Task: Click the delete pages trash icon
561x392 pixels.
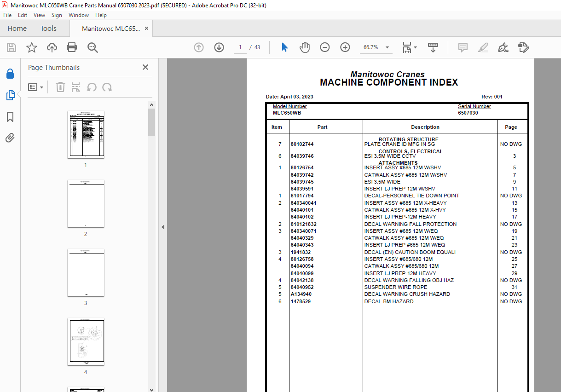Action: (60, 87)
